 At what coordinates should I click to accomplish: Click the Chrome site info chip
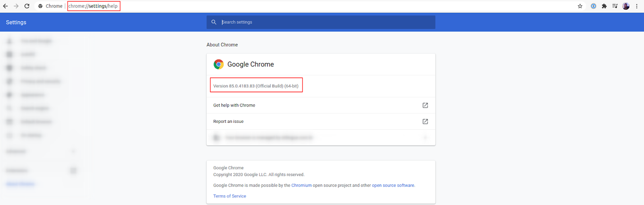pyautogui.click(x=50, y=6)
